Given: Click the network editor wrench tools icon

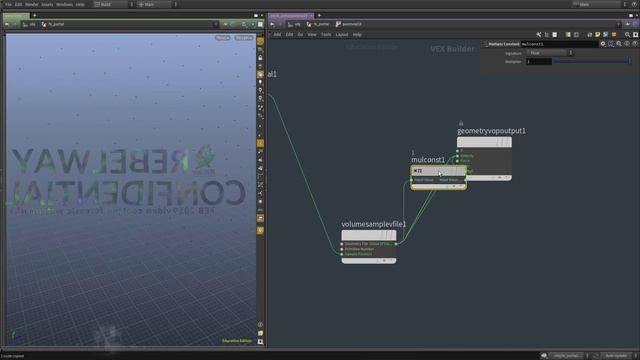Looking at the screenshot, I should [x=539, y=35].
